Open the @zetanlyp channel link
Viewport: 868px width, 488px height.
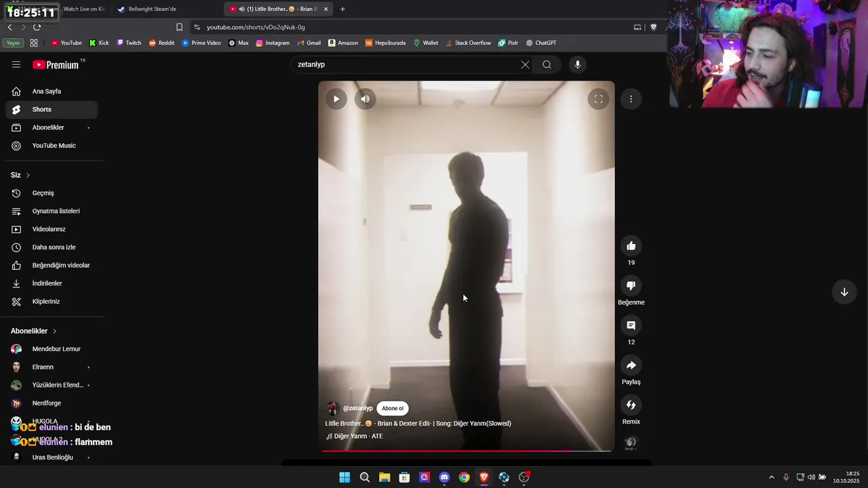(358, 408)
